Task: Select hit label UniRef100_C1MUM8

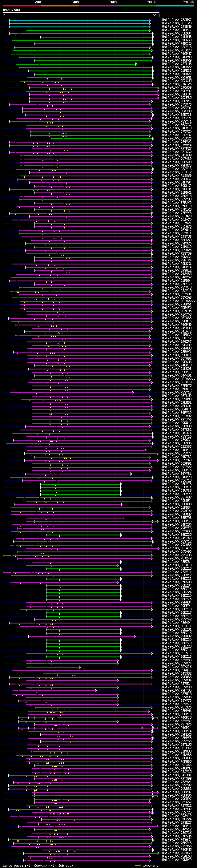Action: tap(177, 37)
